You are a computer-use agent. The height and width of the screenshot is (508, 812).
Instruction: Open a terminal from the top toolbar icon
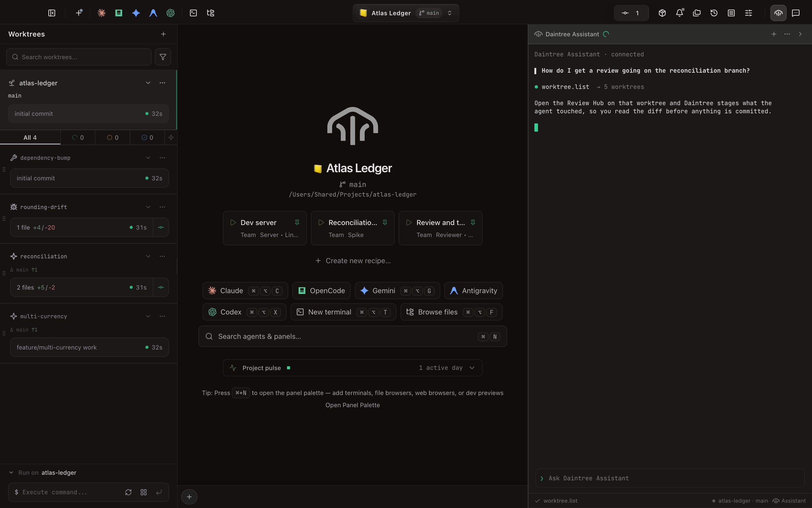pos(193,13)
